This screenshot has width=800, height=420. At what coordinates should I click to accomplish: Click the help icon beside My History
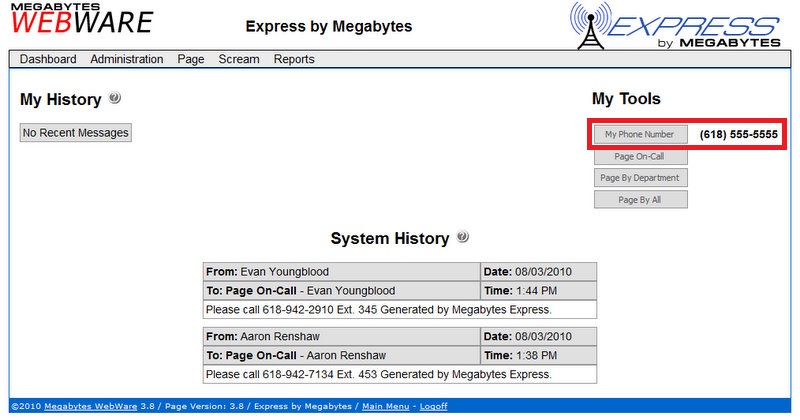(x=115, y=98)
